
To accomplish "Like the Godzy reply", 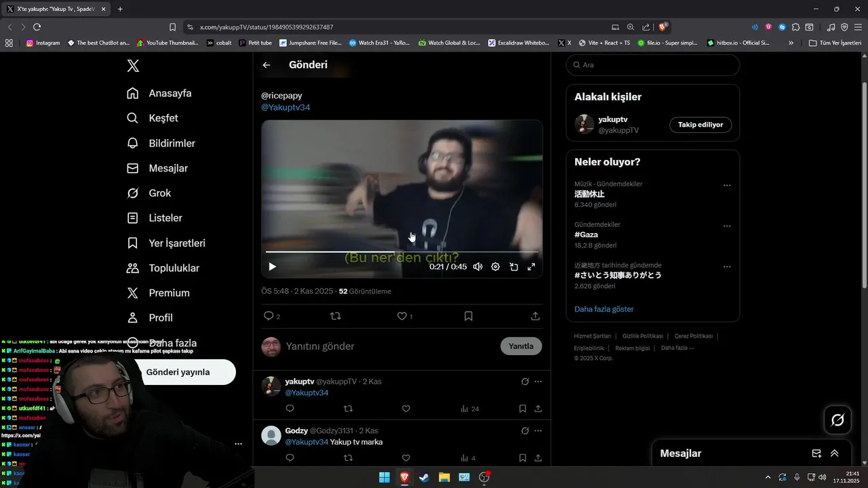I will pyautogui.click(x=406, y=458).
